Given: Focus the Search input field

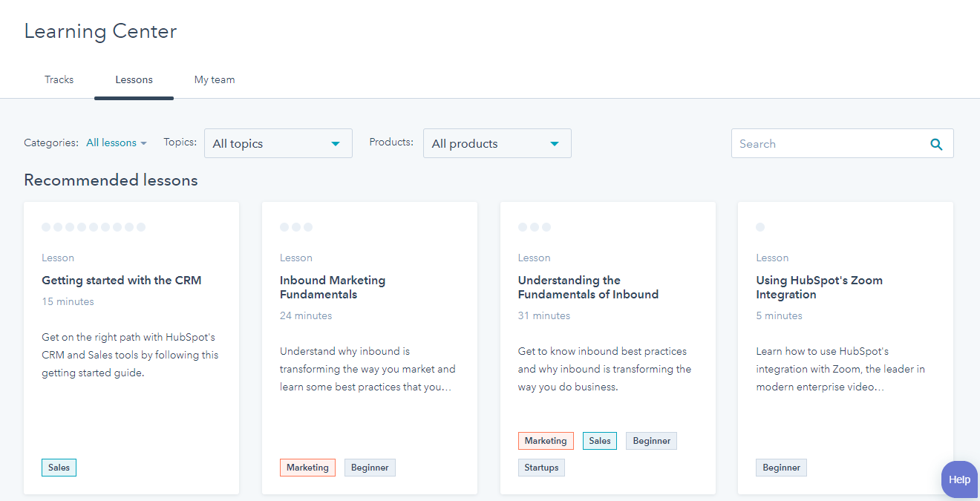Looking at the screenshot, I should [x=843, y=143].
